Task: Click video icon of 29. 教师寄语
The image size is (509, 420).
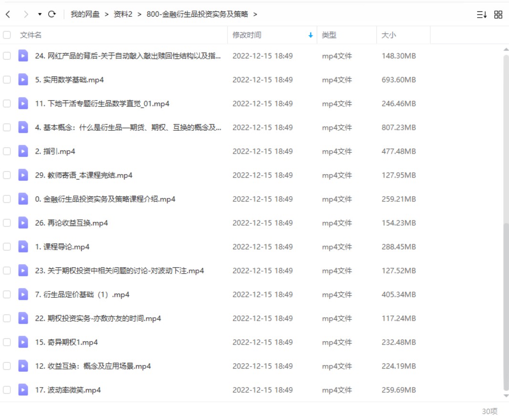Action: (23, 175)
